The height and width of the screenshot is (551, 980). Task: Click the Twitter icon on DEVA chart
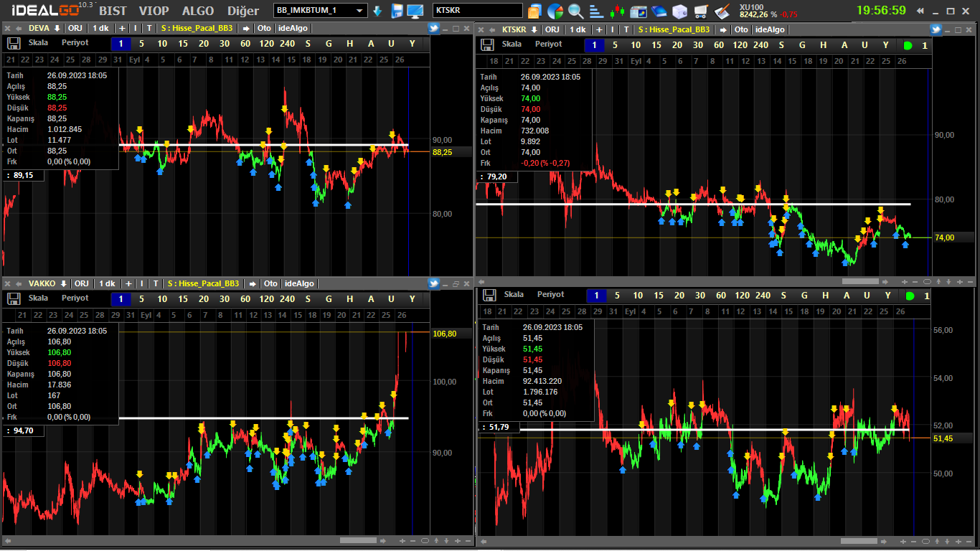pyautogui.click(x=434, y=29)
